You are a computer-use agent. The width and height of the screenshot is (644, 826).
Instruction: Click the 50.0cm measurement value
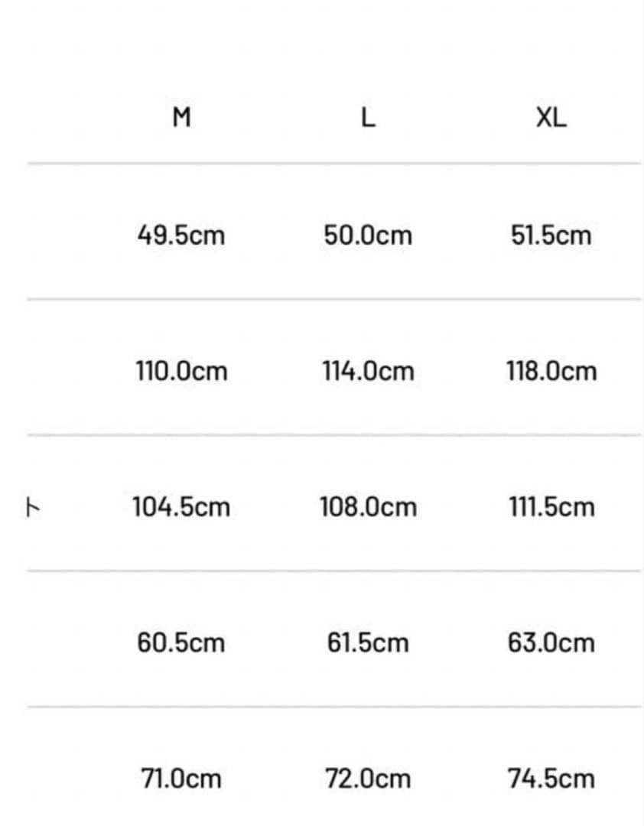[368, 235]
